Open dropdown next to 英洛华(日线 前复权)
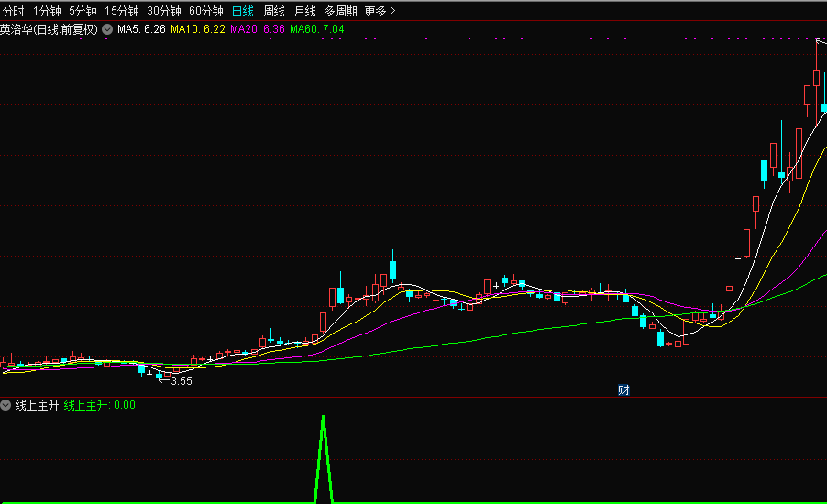827x504 pixels. tap(107, 29)
